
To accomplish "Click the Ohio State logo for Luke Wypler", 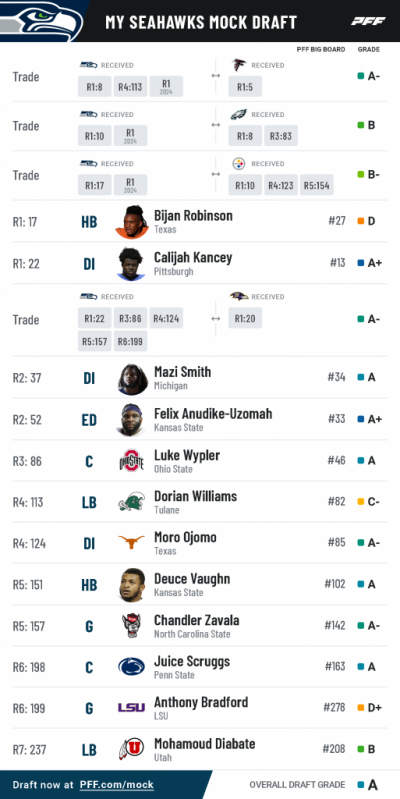I will pyautogui.click(x=131, y=460).
